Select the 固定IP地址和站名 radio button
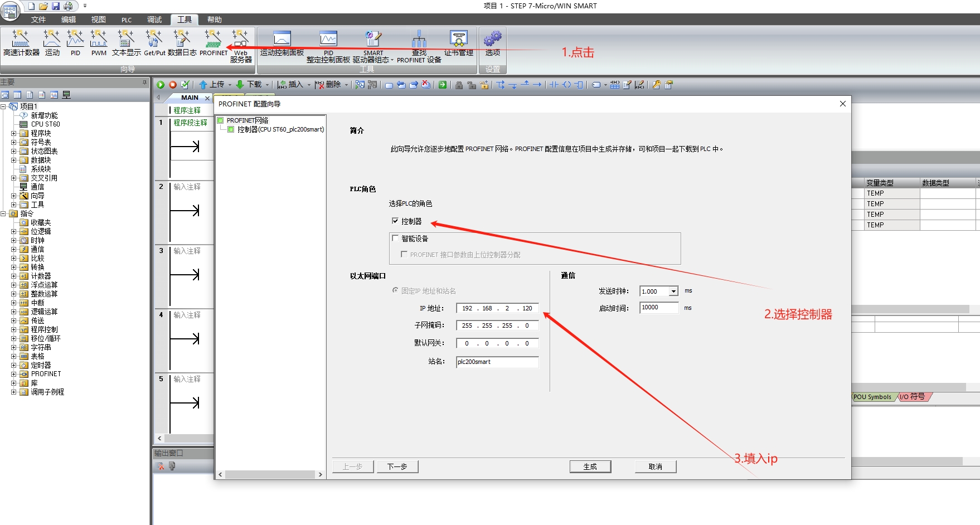Screen dimensions: 980x525 (395, 290)
